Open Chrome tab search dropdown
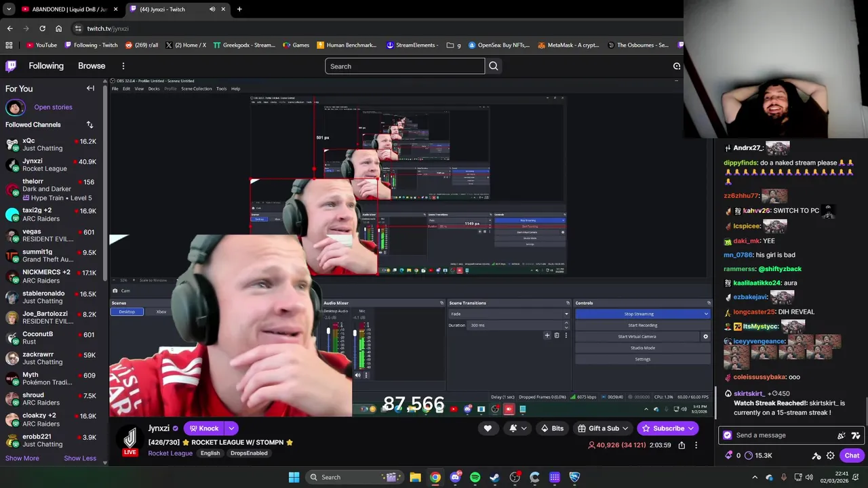This screenshot has height=488, width=868. [9, 9]
